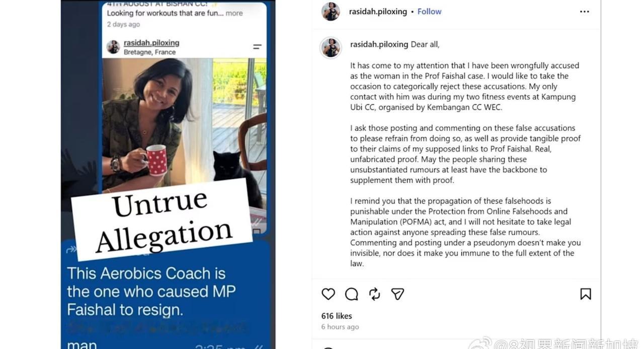Image resolution: width=644 pixels, height=349 pixels.
Task: Click the 6 hours ago timestamp
Action: [x=340, y=327]
